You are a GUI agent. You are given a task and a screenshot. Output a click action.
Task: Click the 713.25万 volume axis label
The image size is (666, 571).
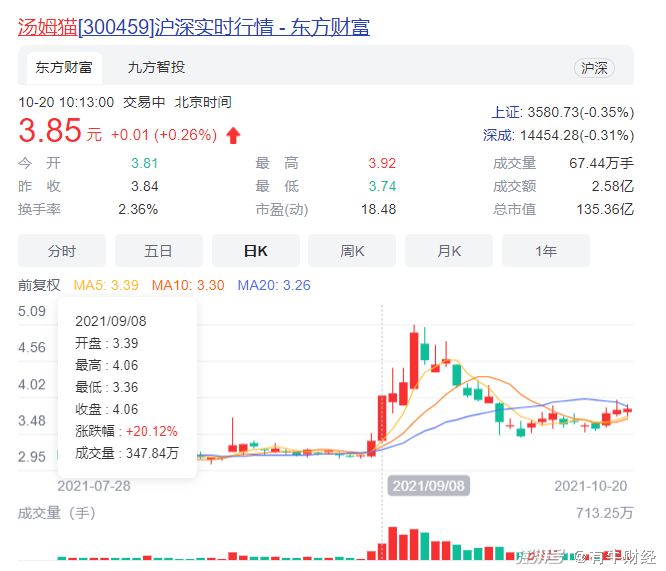tap(604, 513)
